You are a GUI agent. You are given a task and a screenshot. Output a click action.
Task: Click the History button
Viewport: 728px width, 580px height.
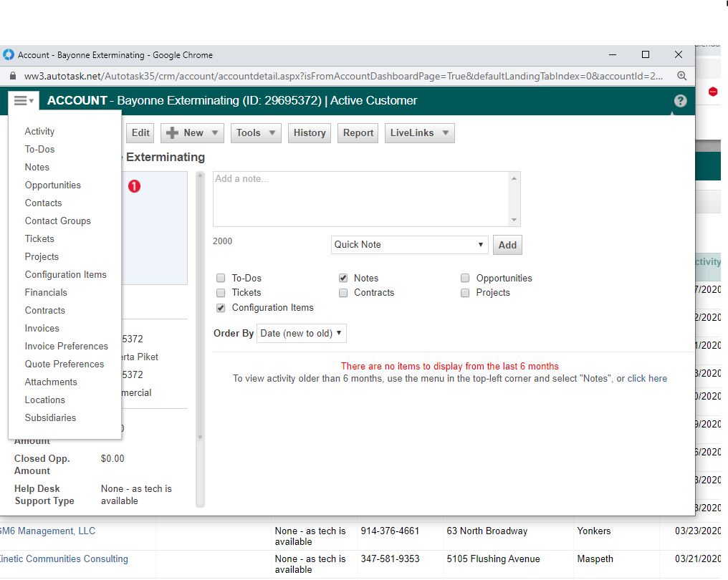click(310, 133)
